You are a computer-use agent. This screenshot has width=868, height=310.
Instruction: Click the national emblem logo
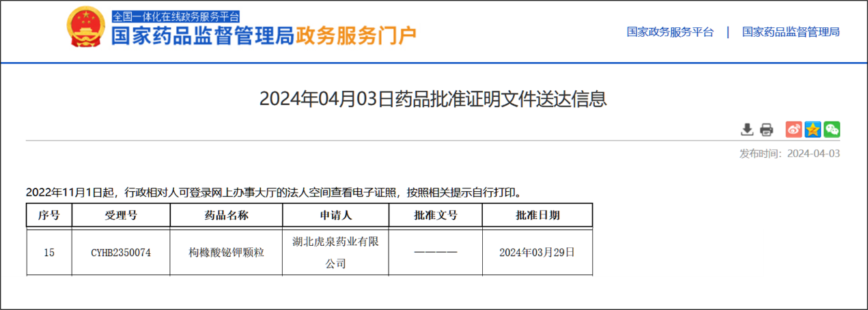point(87,28)
